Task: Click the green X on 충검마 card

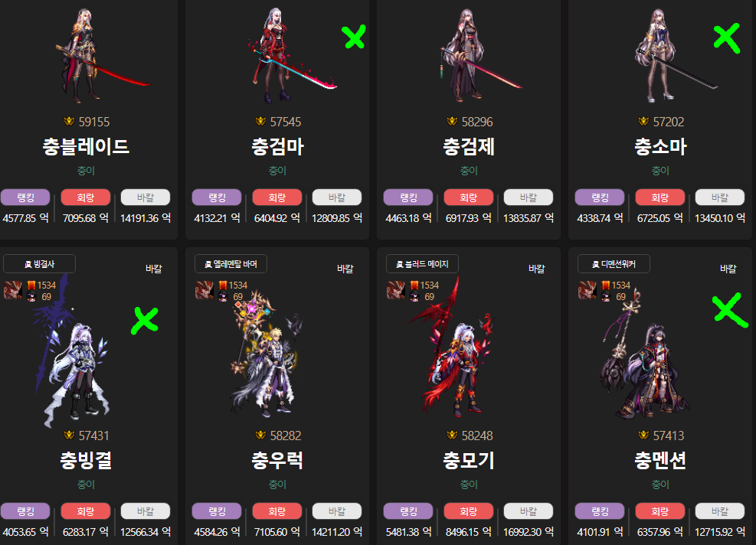Action: 353,37
